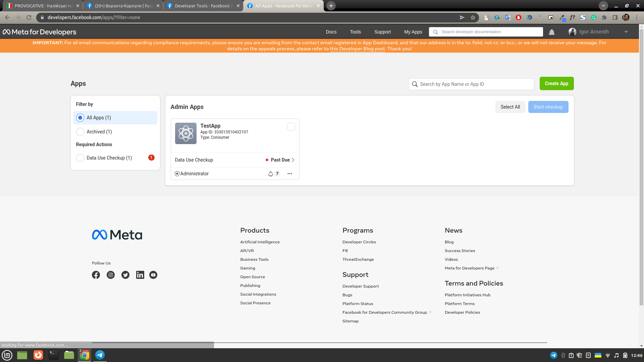The width and height of the screenshot is (644, 362).
Task: Click the clock in system tray
Action: [637, 355]
